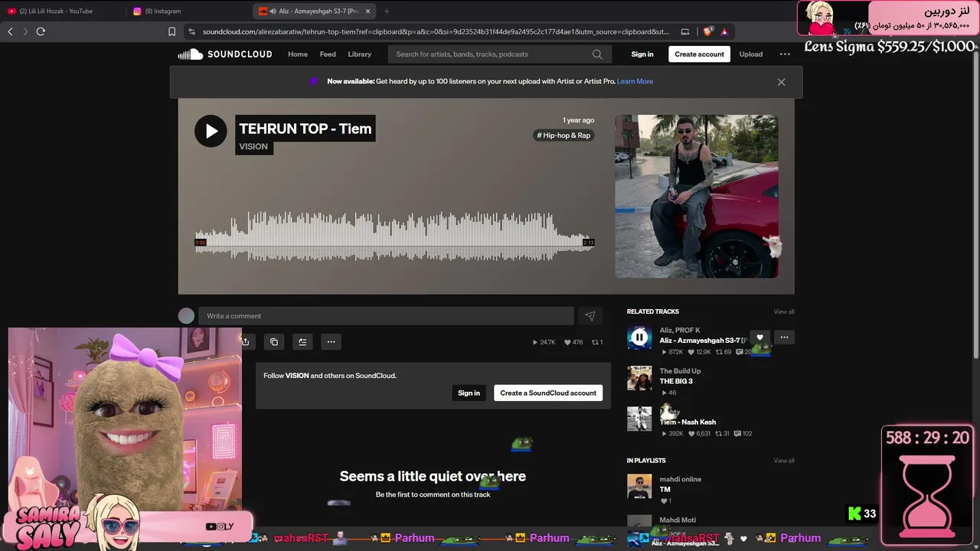This screenshot has width=980, height=551.
Task: Open the Tiem - Nash Kesh track
Action: (x=688, y=422)
